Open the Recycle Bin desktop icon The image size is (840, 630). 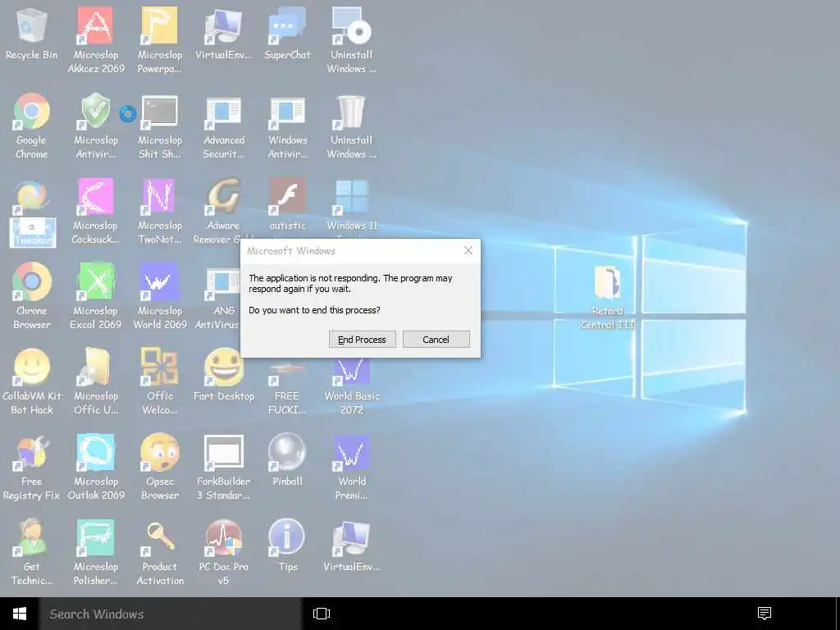pyautogui.click(x=32, y=25)
